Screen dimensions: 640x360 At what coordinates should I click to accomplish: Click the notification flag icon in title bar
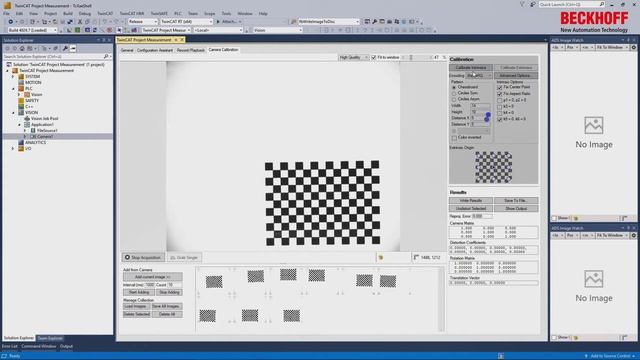(522, 4)
